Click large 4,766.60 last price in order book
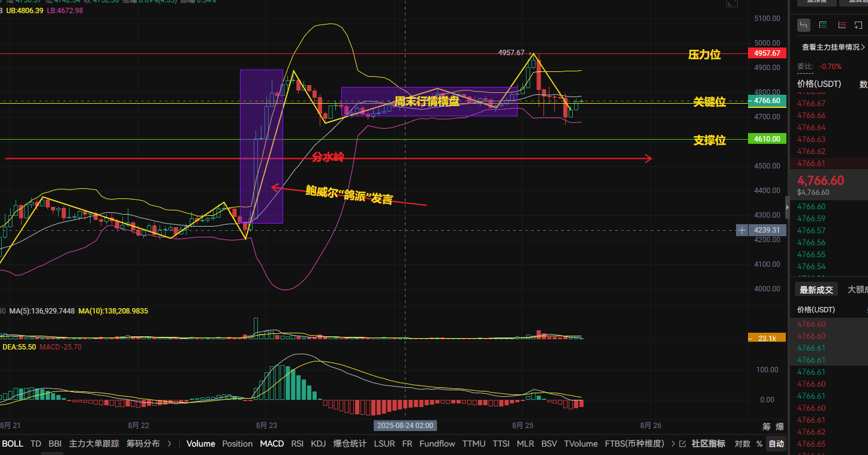 tap(821, 180)
